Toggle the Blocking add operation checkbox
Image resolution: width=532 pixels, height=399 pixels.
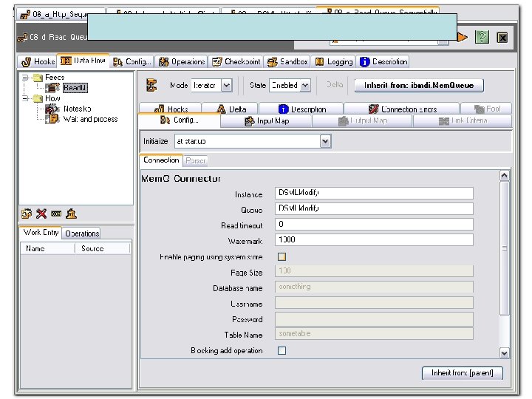coord(282,350)
